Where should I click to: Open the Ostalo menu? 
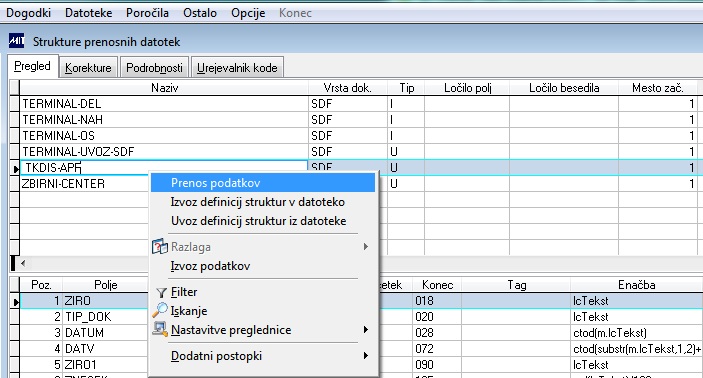pyautogui.click(x=200, y=13)
